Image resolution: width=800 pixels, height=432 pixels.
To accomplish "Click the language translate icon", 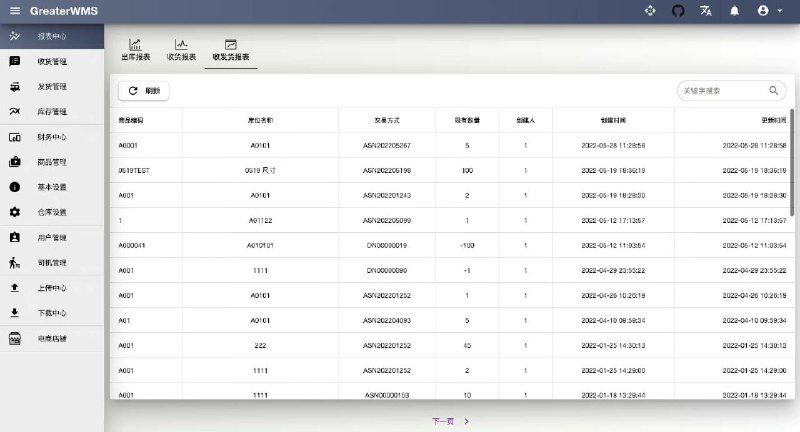I will 706,11.
